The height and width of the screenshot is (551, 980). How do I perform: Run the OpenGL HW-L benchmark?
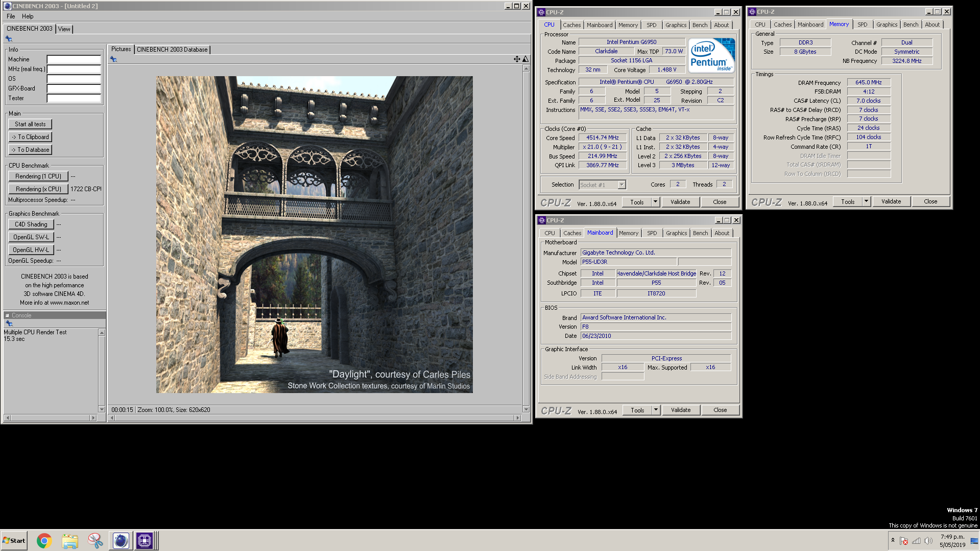[31, 250]
